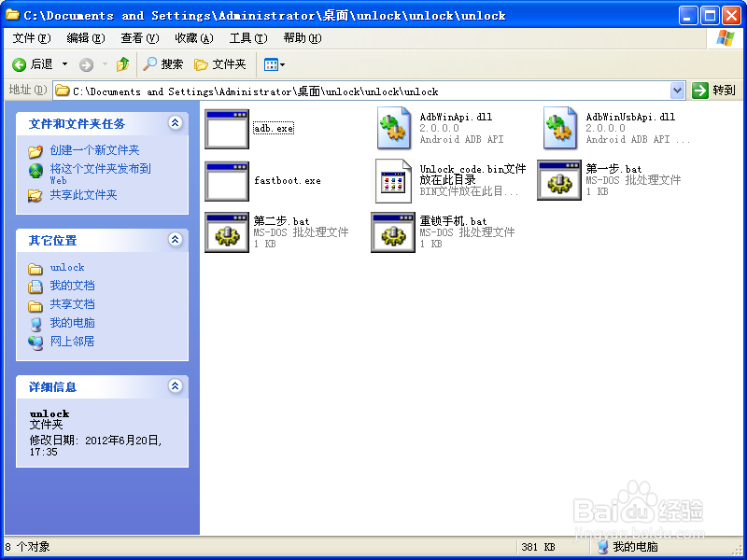Click 将这个文件夹发布到 Web link
Viewport: 747px width, 560px height.
101,174
